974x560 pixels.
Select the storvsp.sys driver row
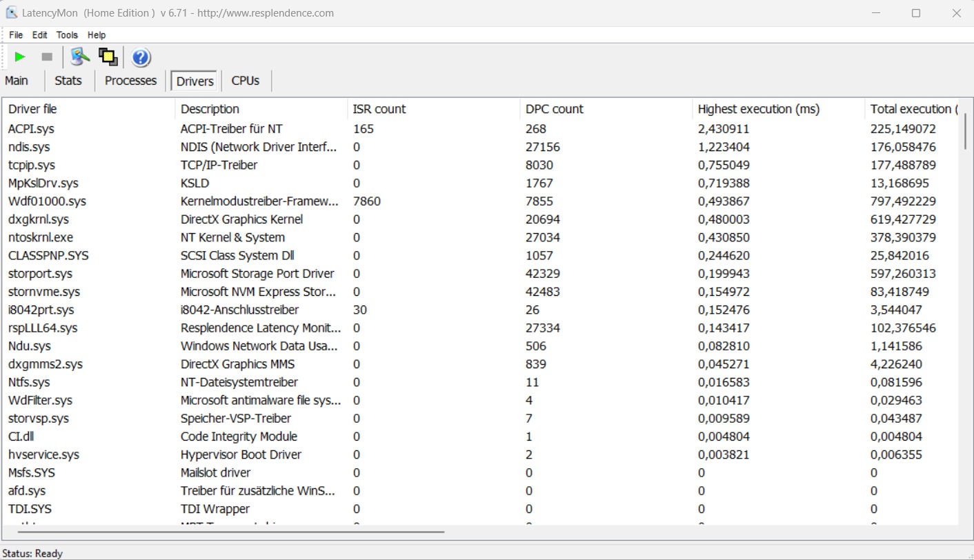click(x=481, y=419)
